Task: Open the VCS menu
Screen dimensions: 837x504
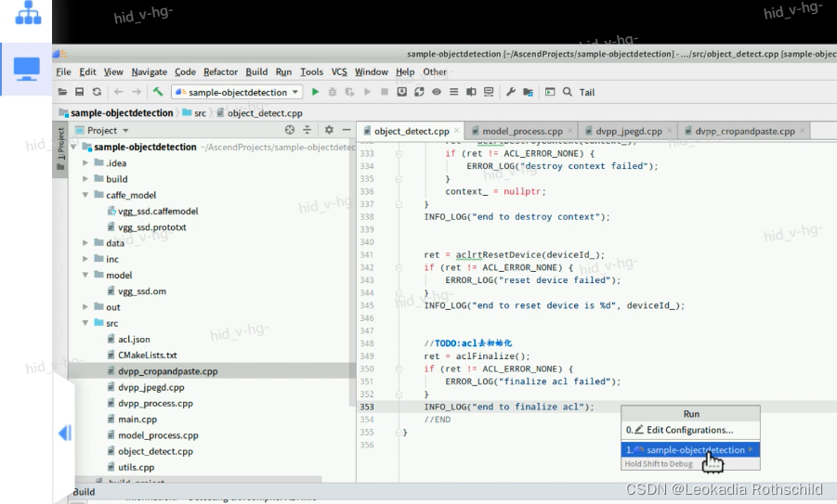Action: click(339, 71)
